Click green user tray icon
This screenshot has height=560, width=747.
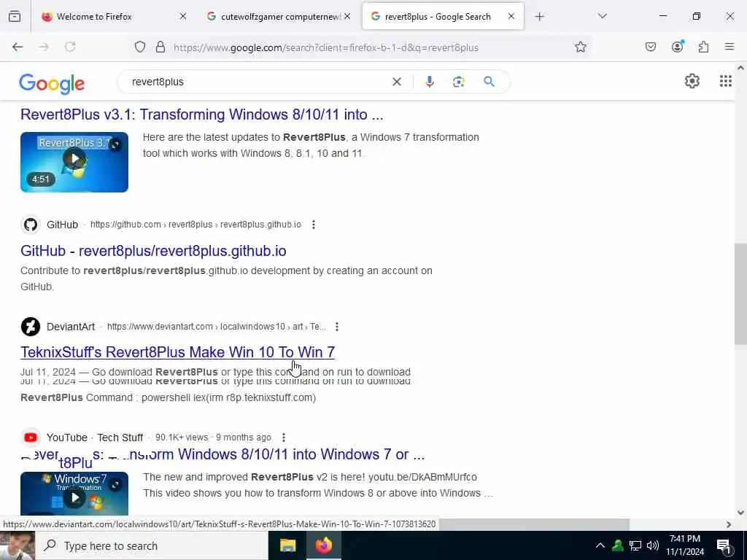tap(618, 545)
